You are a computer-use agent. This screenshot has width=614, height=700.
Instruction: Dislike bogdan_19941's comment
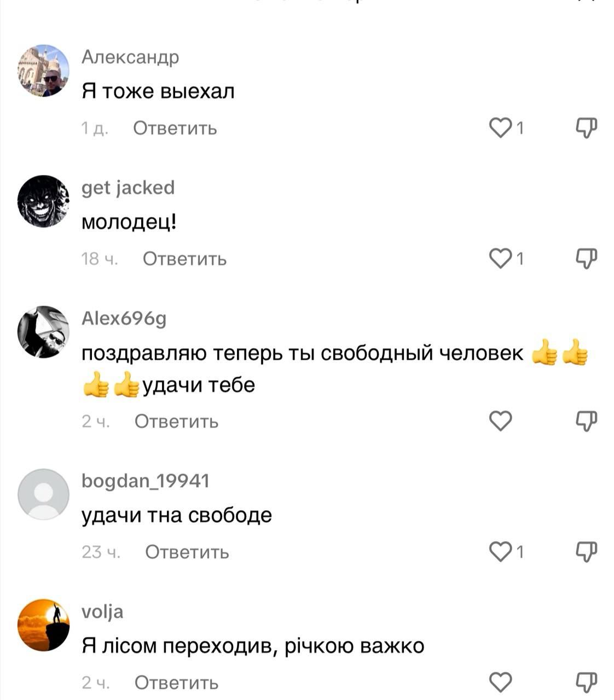click(586, 551)
